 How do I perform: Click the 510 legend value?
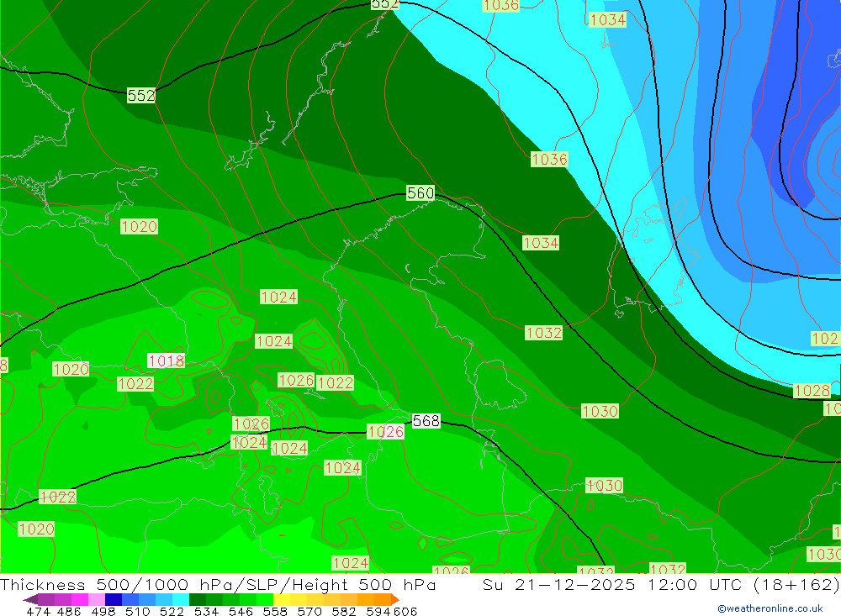click(137, 611)
